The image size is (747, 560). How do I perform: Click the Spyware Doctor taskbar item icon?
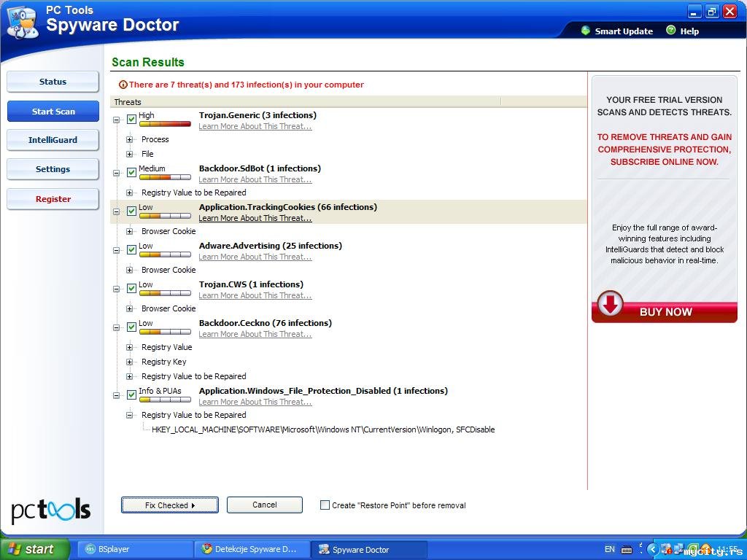(x=324, y=549)
